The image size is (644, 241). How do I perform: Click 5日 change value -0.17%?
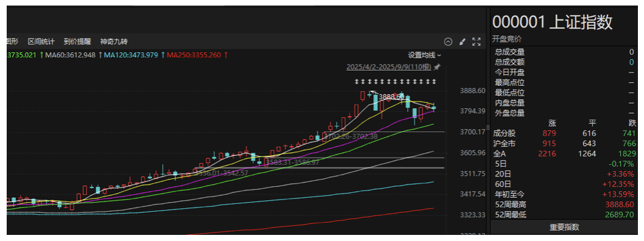(x=621, y=164)
